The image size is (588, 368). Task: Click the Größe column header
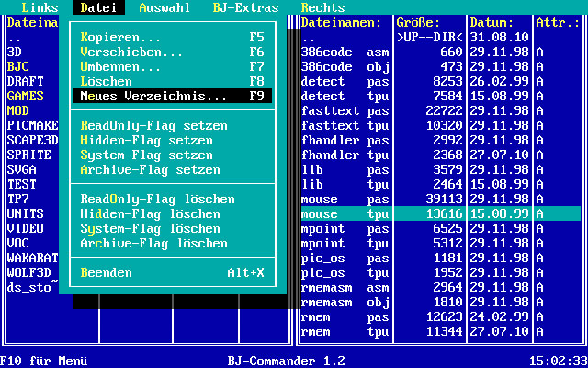click(418, 22)
